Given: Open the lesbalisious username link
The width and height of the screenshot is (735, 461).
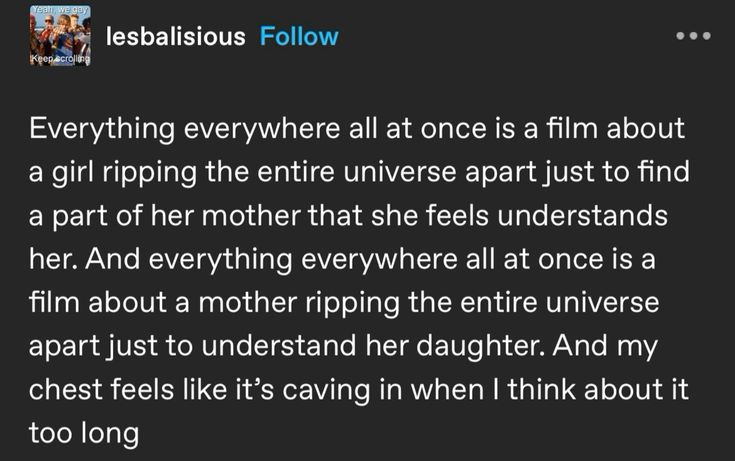Looking at the screenshot, I should (x=175, y=37).
